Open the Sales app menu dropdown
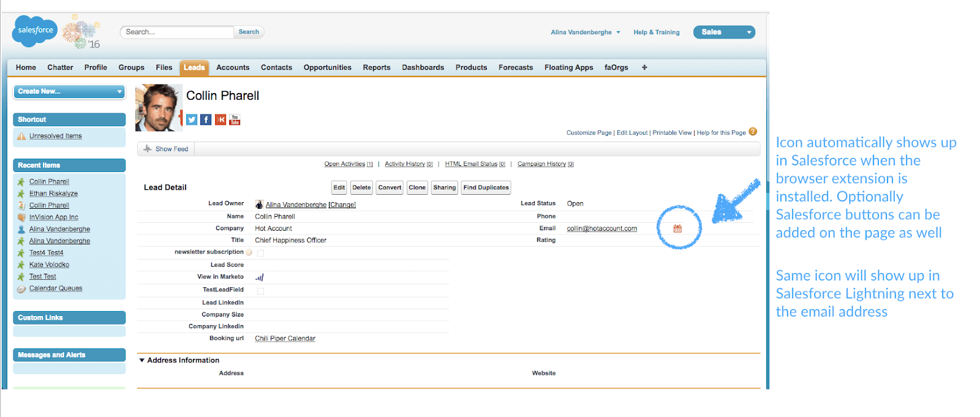This screenshot has height=417, width=980. [724, 32]
